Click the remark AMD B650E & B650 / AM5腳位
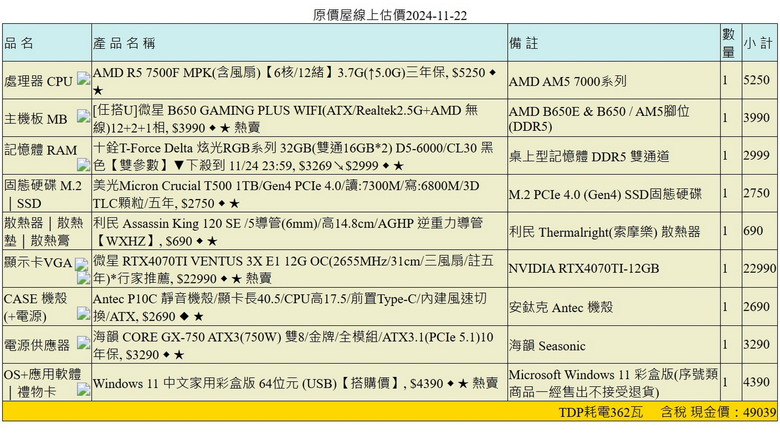Viewport: 780px width, 439px height. click(599, 119)
